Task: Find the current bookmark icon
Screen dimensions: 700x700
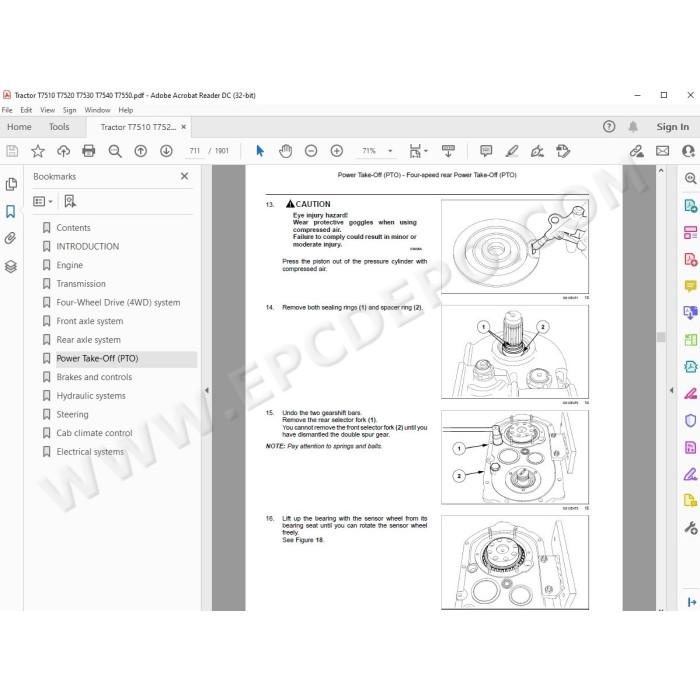Action: [70, 201]
